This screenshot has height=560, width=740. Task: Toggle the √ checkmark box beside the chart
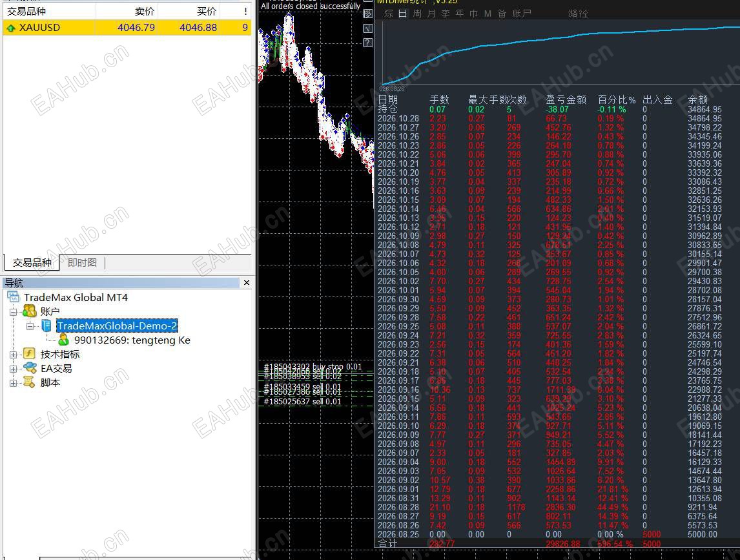pyautogui.click(x=368, y=28)
